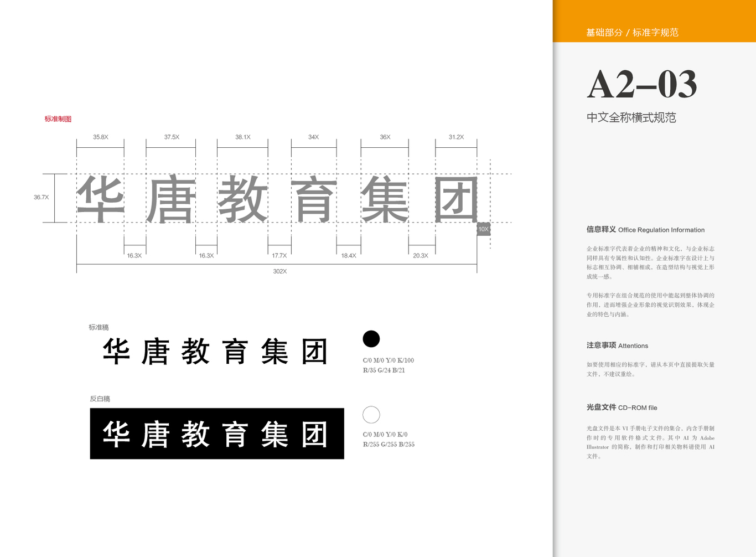Click the A2–03 page code
The height and width of the screenshot is (557, 756).
642,85
